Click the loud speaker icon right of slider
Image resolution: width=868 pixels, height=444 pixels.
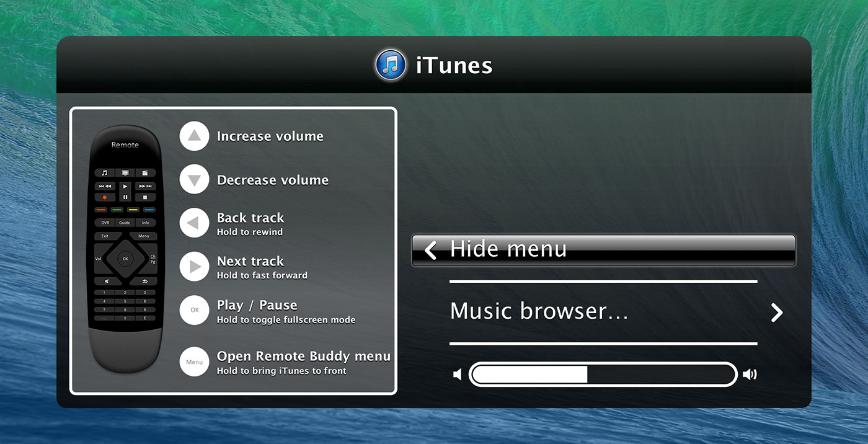click(750, 375)
